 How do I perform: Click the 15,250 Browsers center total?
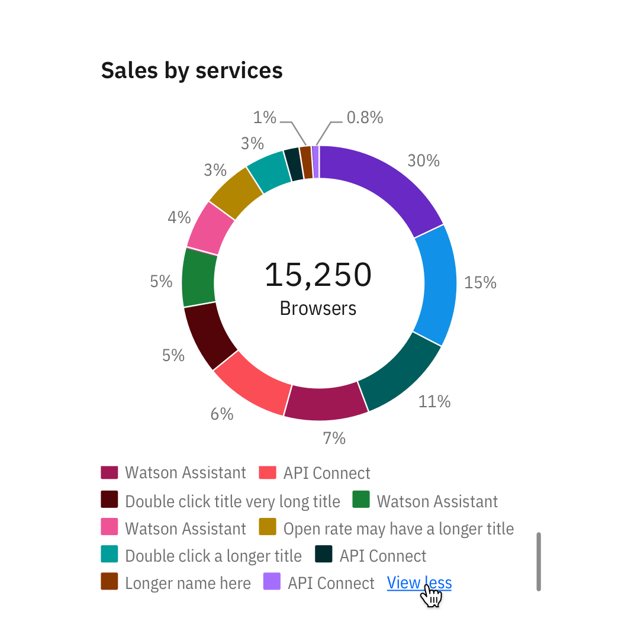tap(318, 287)
